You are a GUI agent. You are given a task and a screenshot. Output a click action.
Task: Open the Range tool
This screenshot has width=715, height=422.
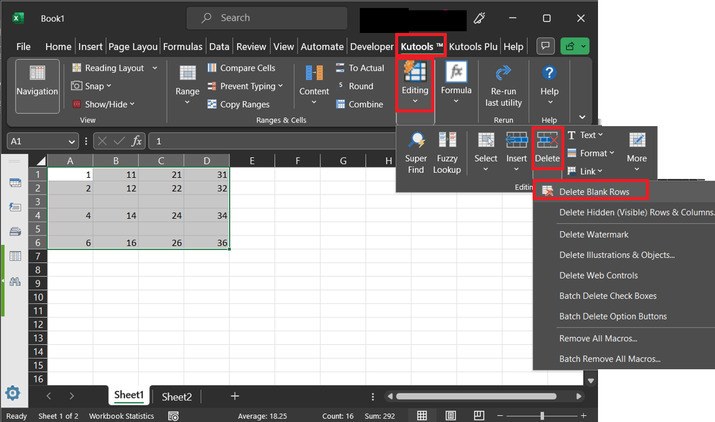pyautogui.click(x=187, y=85)
